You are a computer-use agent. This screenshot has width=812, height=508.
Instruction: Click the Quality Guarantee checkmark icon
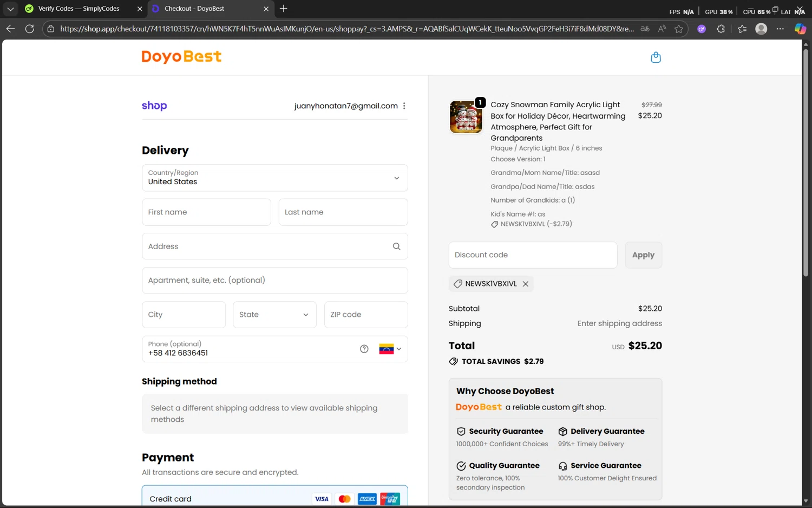pos(461,466)
